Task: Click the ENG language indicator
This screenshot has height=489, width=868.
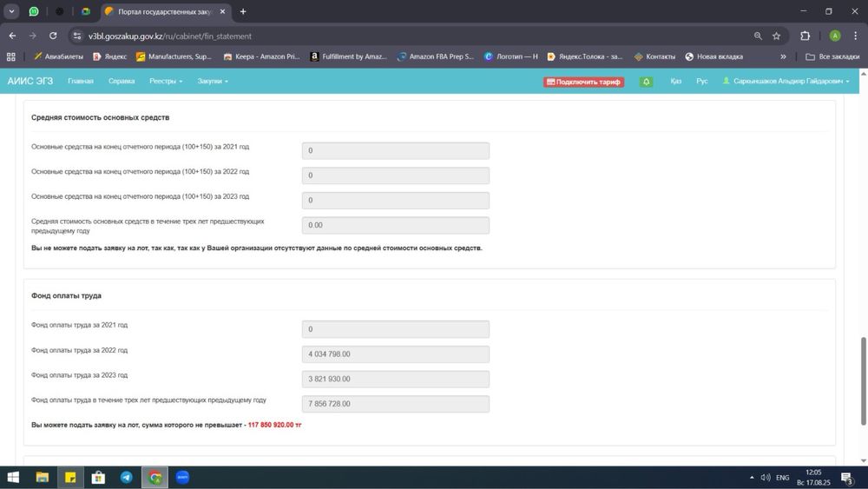Action: [x=783, y=478]
